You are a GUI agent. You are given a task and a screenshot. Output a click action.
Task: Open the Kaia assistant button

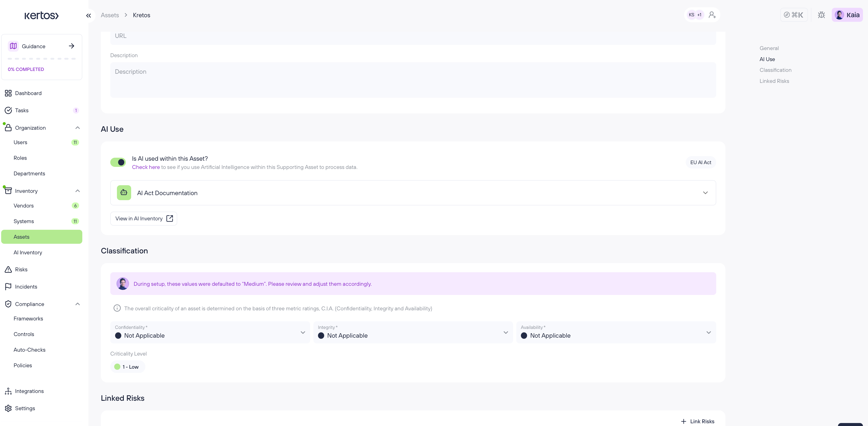847,15
